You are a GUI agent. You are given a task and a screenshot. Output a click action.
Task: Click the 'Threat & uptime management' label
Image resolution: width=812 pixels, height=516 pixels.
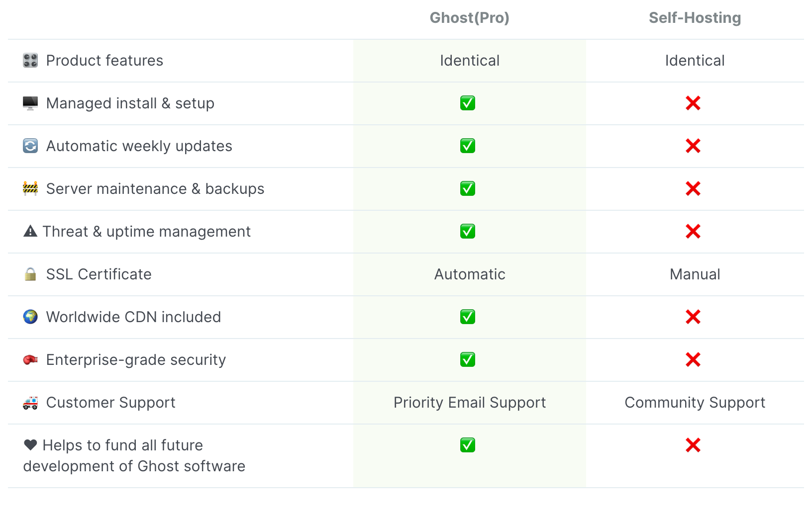tap(147, 232)
